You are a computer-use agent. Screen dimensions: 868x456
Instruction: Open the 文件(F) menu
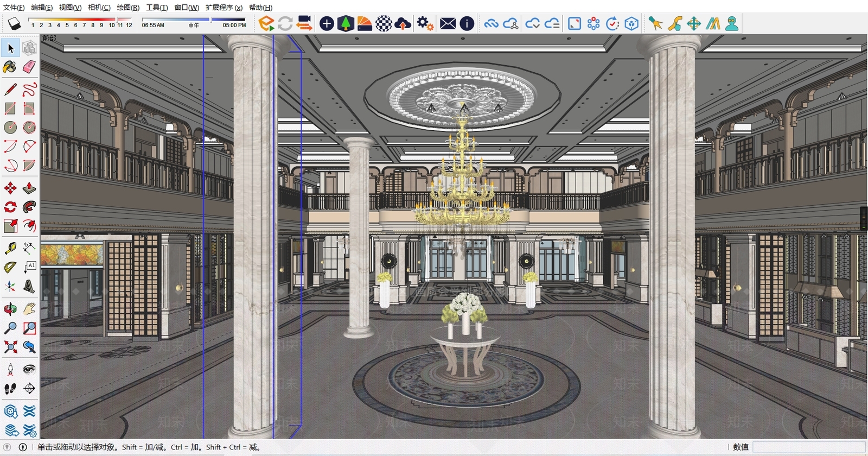(x=14, y=8)
